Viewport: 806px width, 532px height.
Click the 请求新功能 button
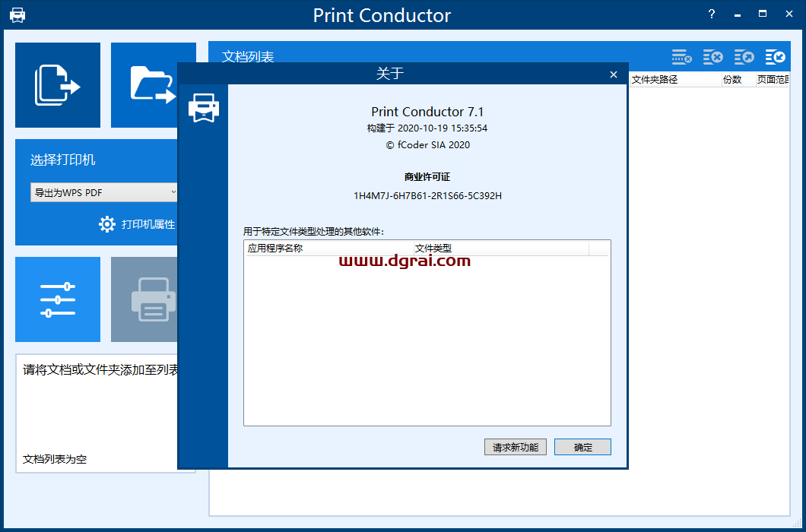(x=515, y=447)
